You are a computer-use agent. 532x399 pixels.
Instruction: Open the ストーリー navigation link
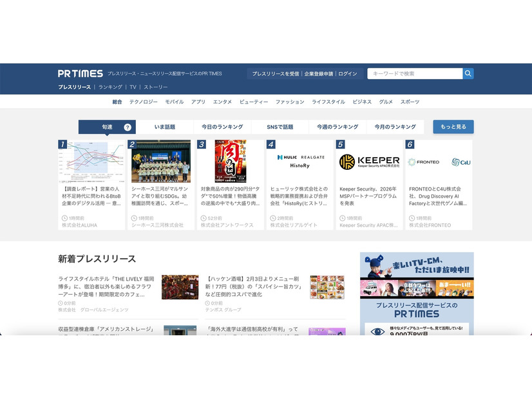(155, 87)
